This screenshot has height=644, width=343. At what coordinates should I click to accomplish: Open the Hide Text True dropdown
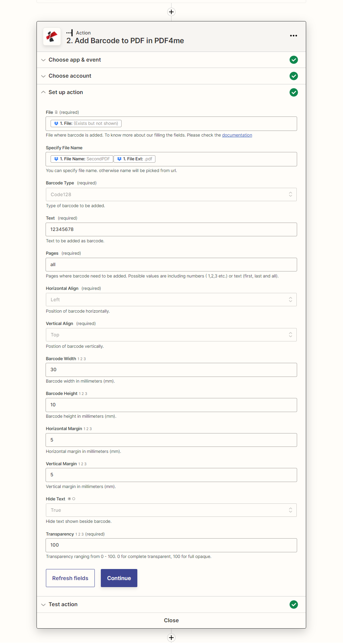(171, 510)
